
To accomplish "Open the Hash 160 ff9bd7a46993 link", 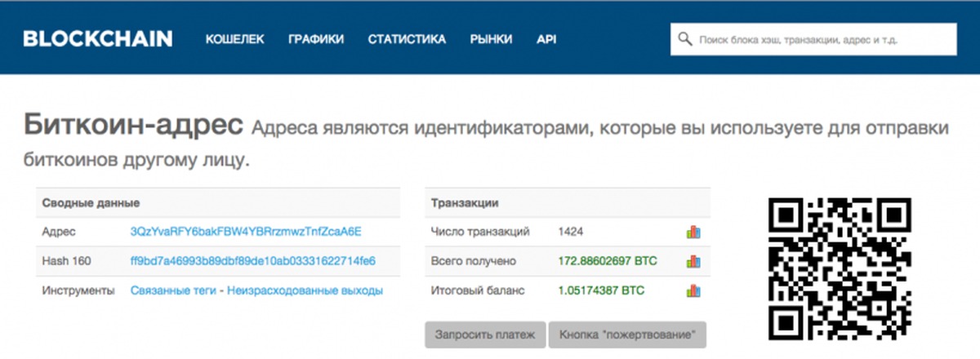I will coord(252,261).
